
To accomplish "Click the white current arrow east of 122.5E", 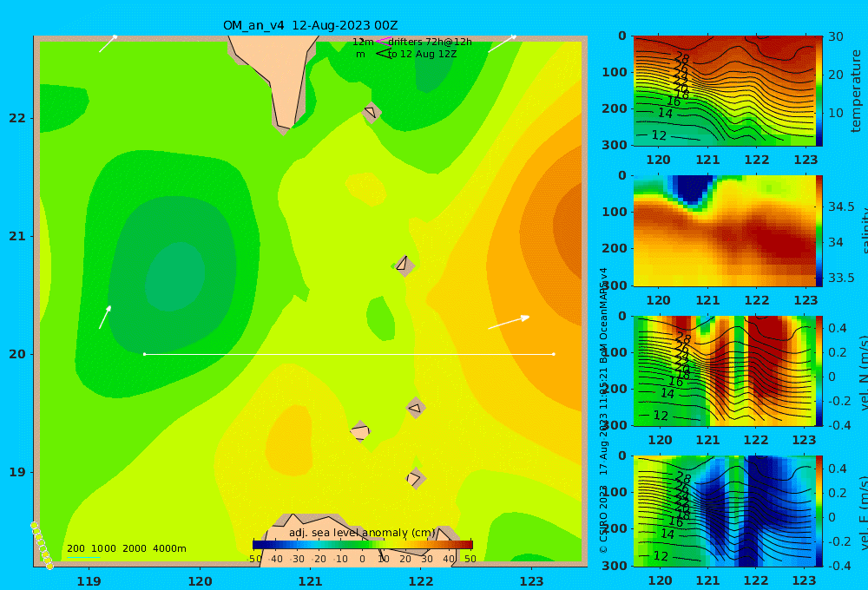I will [x=509, y=323].
